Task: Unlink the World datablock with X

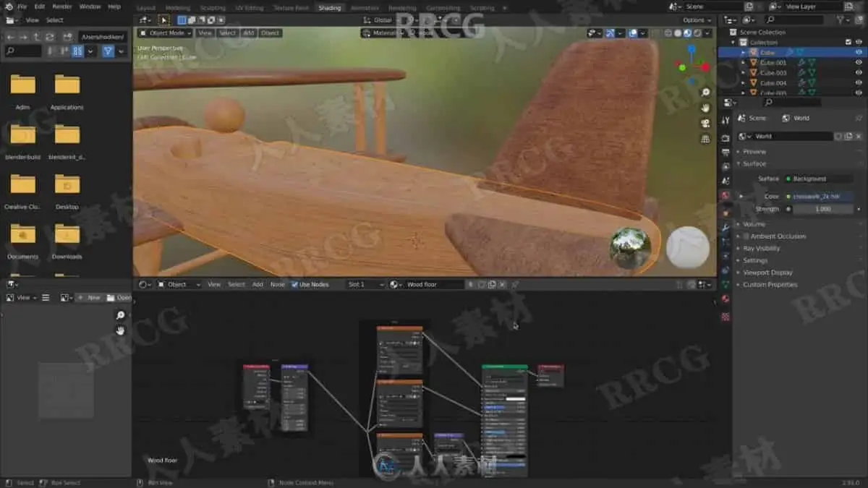Action: pyautogui.click(x=859, y=136)
